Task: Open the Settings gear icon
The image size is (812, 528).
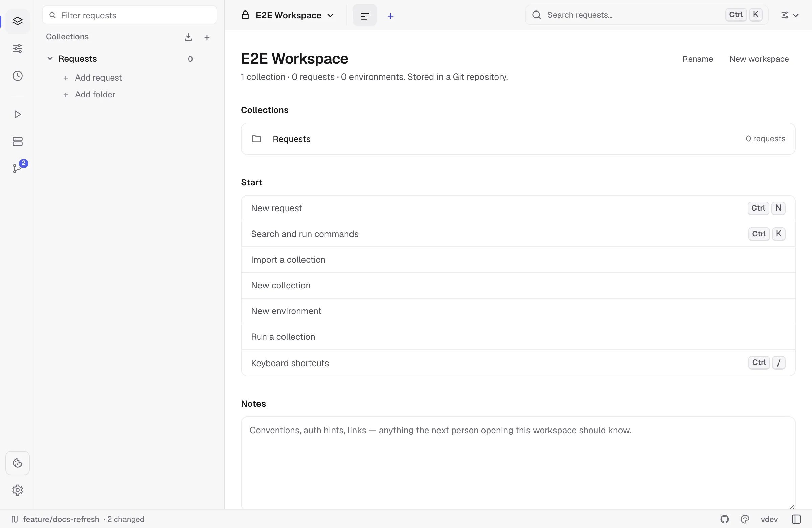Action: click(17, 490)
